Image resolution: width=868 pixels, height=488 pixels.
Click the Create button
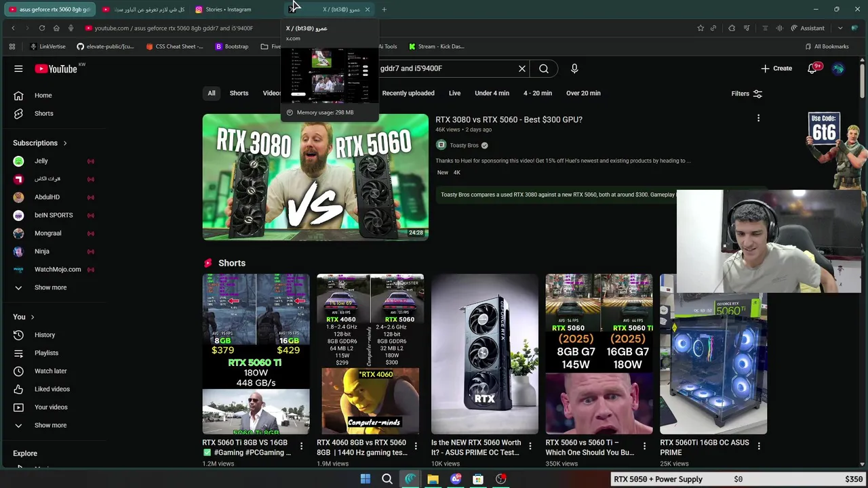coord(776,68)
